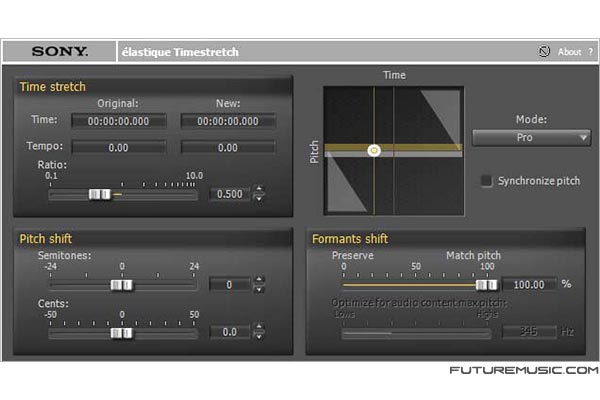Click the New Time field
This screenshot has width=600, height=400.
[228, 121]
